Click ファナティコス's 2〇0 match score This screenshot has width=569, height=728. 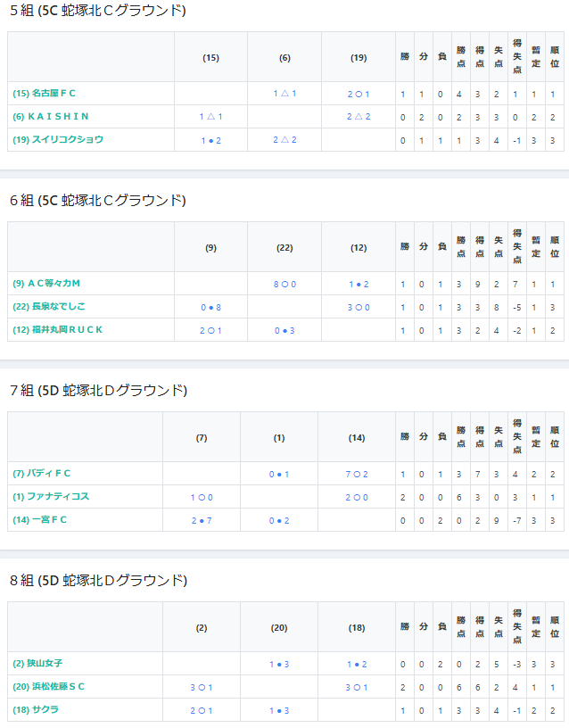(357, 497)
